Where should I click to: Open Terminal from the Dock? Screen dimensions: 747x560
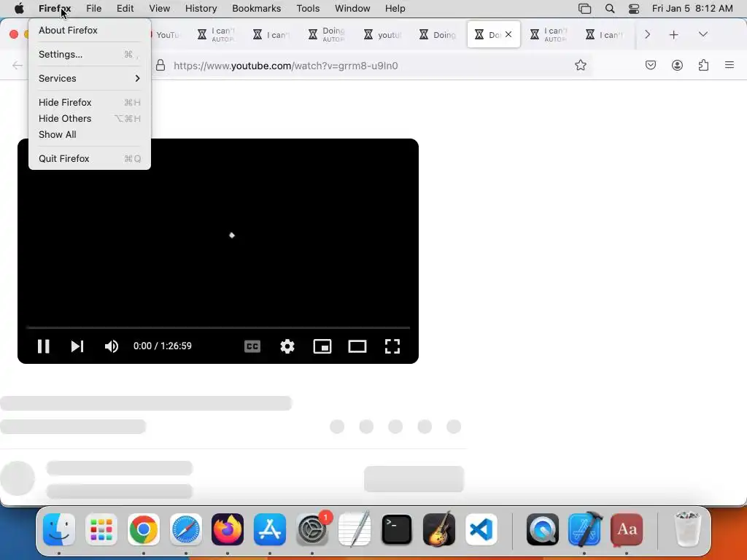coord(396,529)
